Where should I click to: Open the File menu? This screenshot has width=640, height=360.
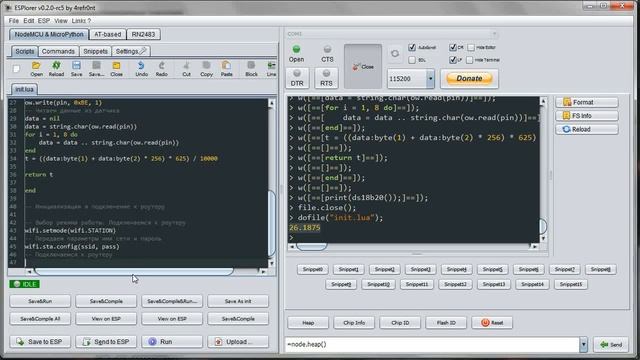(13, 20)
